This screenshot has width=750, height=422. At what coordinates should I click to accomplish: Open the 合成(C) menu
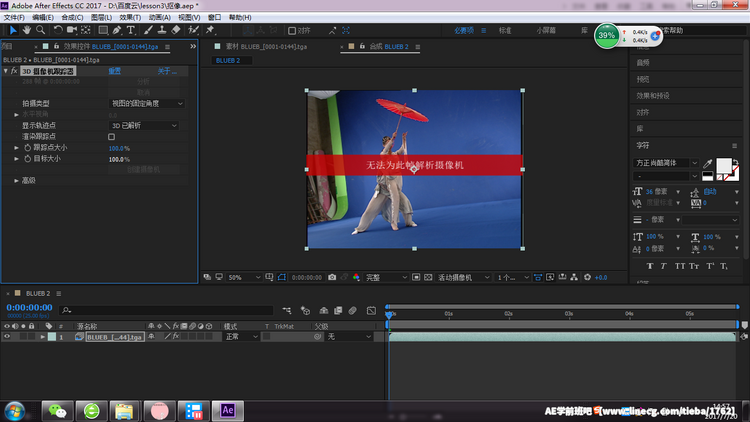72,17
